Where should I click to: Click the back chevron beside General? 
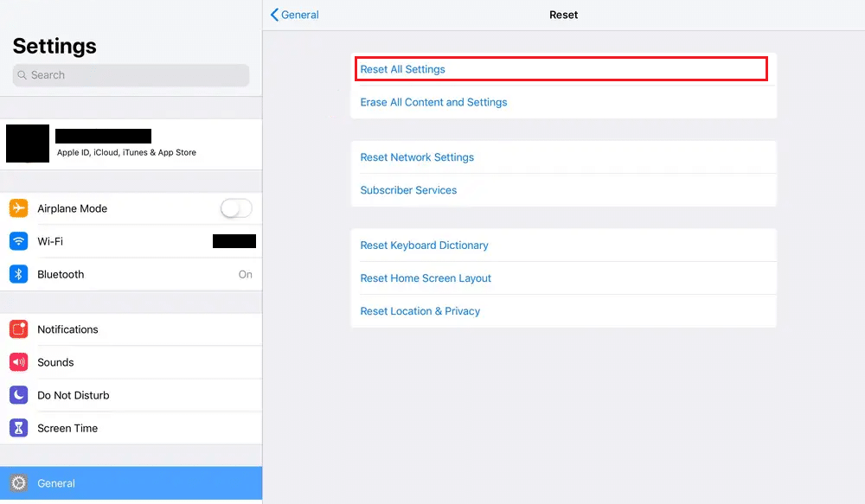coord(274,15)
